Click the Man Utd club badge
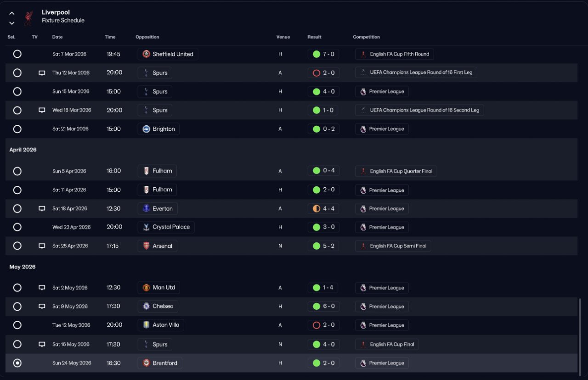Viewport: 588px width, 380px height. (147, 288)
